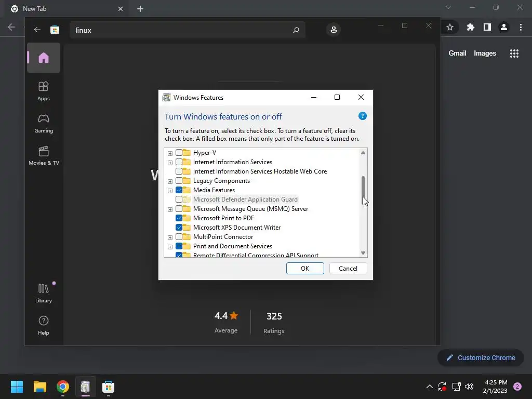Enable the Hyper-V checkbox
Viewport: 532px width, 399px height.
(x=179, y=153)
